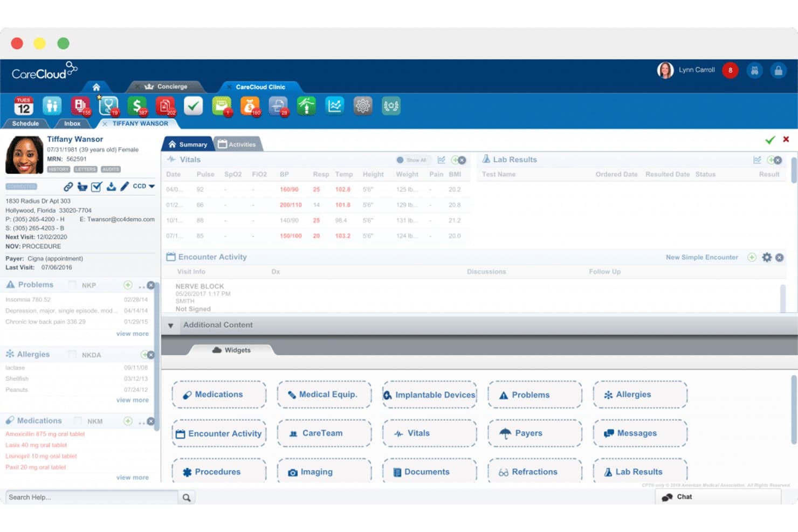The height and width of the screenshot is (532, 798).
Task: Click the download icon in patient toolbar
Action: pyautogui.click(x=111, y=186)
